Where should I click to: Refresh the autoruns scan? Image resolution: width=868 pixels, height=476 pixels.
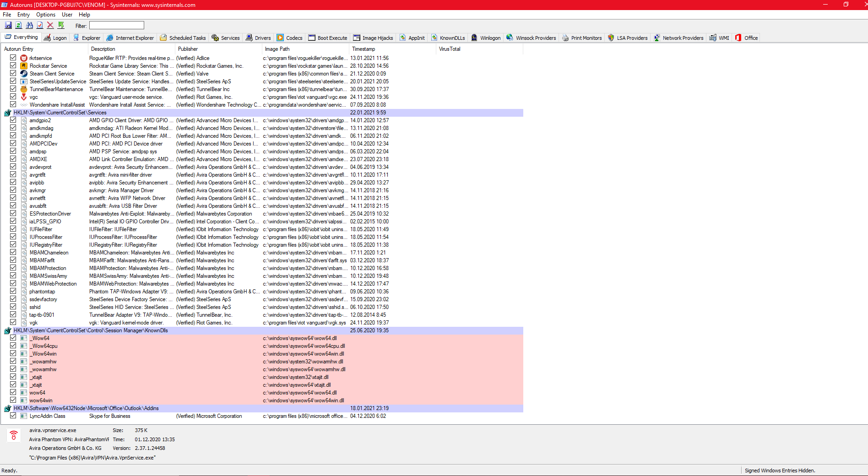point(19,26)
